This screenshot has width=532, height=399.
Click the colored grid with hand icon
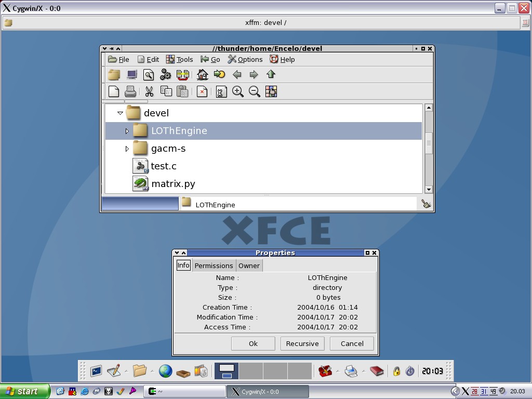tap(271, 91)
